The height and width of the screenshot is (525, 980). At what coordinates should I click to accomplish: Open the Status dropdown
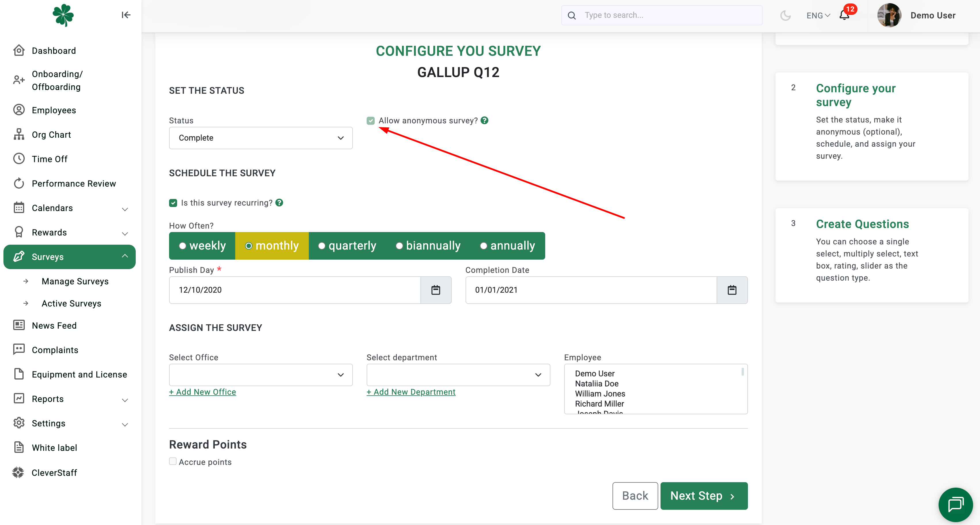[261, 138]
